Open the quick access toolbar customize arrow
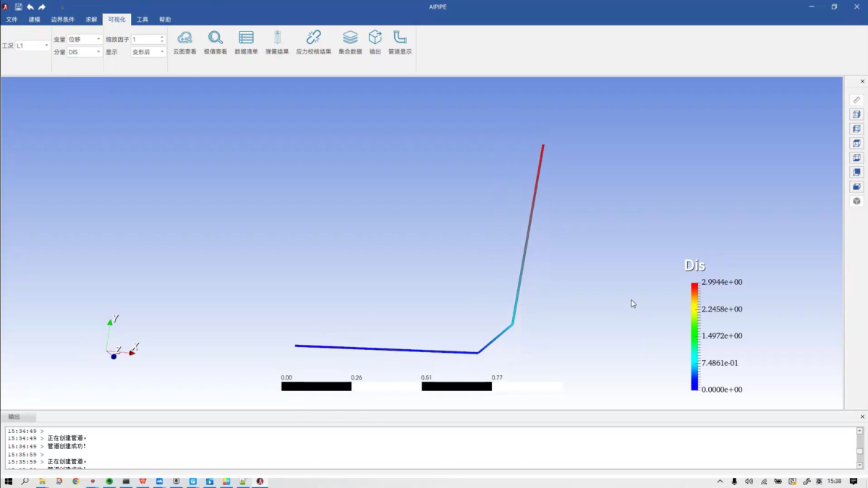Viewport: 868px width, 488px height. pos(62,7)
